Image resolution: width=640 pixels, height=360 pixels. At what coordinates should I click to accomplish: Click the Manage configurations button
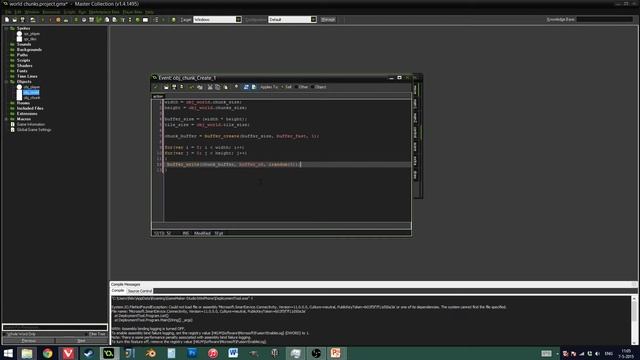(x=328, y=20)
